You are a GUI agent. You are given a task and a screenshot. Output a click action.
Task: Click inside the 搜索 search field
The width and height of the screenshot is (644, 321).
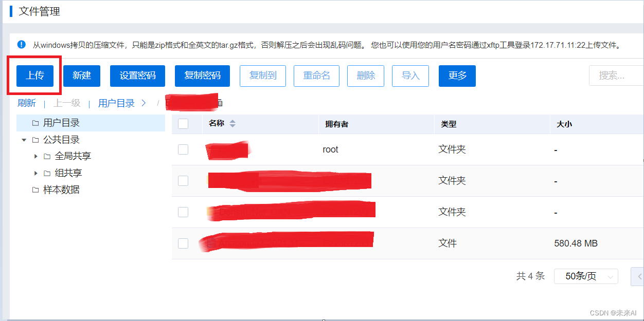pos(616,75)
